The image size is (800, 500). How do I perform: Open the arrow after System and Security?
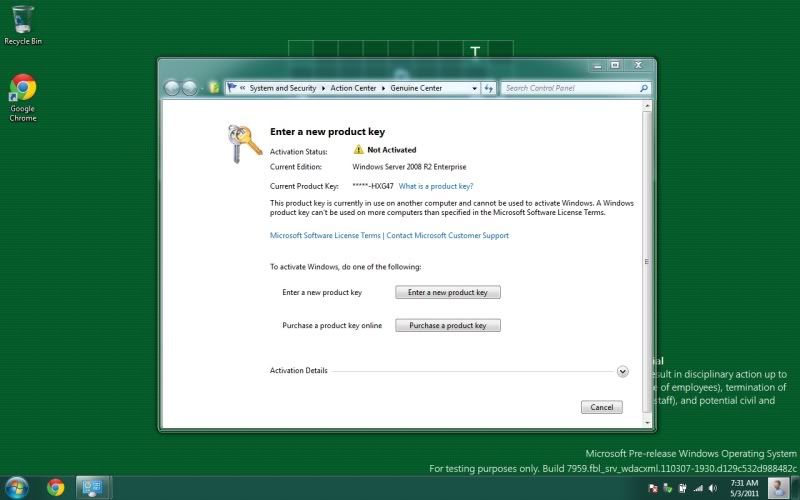coord(323,88)
